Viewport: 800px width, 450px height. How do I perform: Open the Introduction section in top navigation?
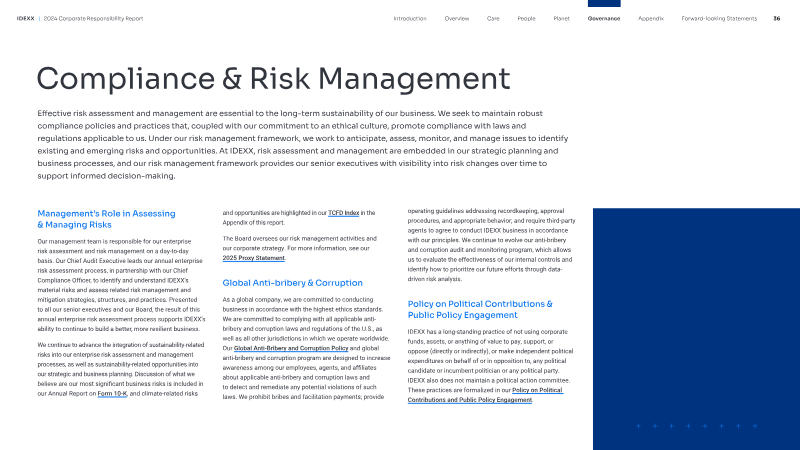[x=410, y=18]
